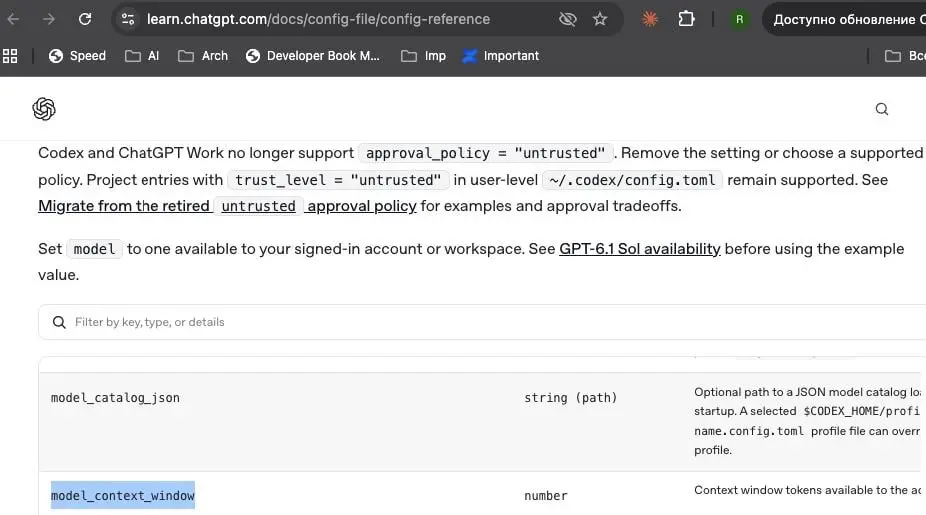Open the orange starburst extension
Screen dimensions: 926x515
tap(650, 19)
